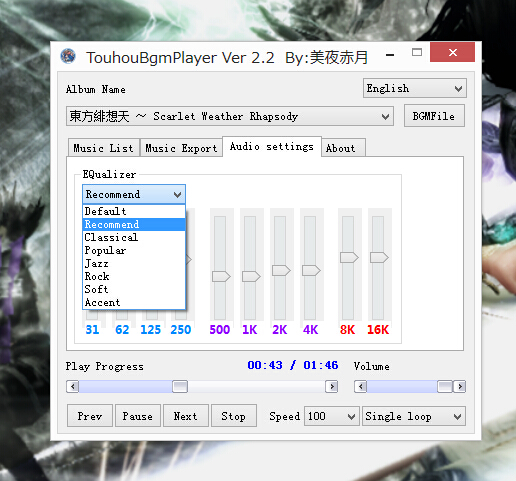Pick the Popular equalizer preset
Screen dimensions: 516x481
point(134,250)
